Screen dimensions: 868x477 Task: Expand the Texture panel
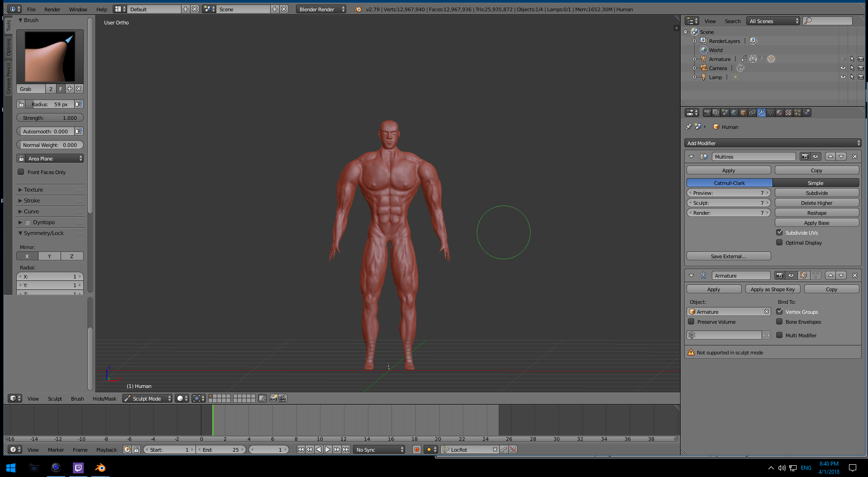(33, 189)
